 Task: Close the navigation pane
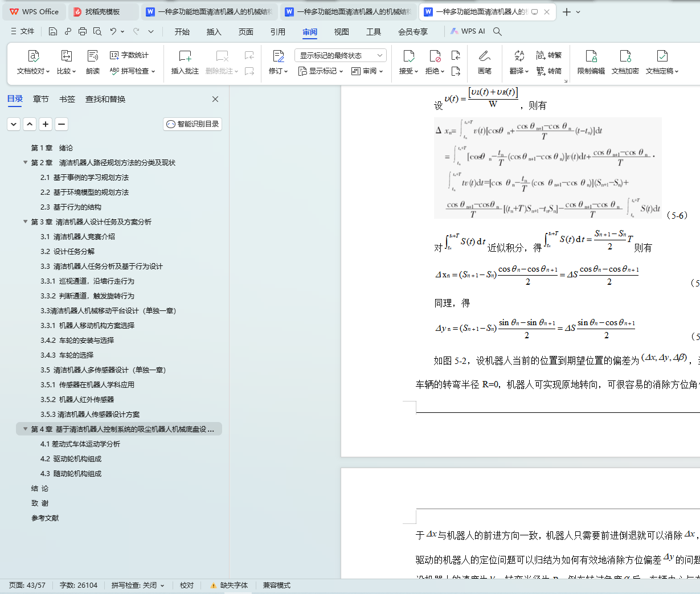(x=215, y=99)
